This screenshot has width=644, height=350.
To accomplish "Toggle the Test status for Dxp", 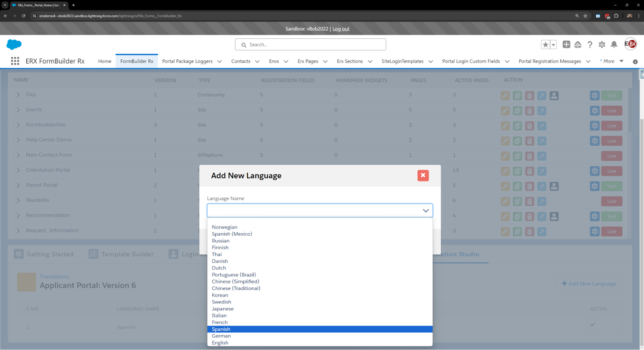I will click(x=611, y=95).
